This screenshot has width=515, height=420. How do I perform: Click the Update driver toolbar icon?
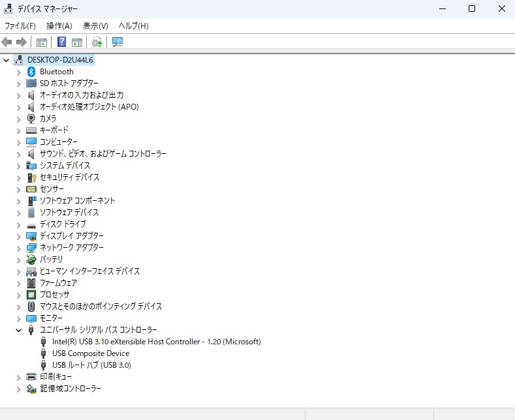click(97, 42)
